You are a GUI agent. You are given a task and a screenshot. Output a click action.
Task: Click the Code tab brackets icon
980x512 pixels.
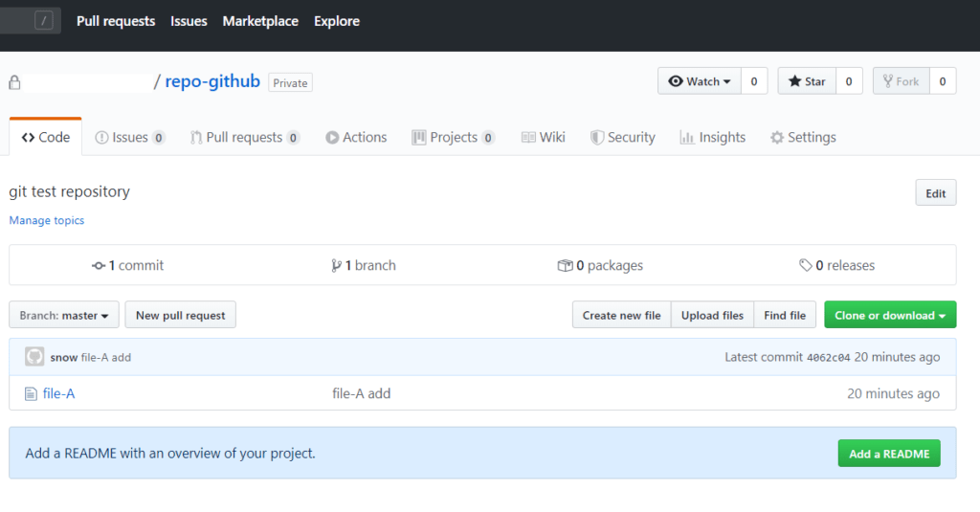28,138
